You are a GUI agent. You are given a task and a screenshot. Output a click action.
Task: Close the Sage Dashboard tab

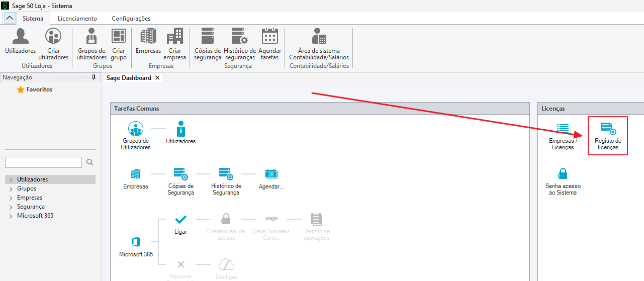pyautogui.click(x=157, y=78)
